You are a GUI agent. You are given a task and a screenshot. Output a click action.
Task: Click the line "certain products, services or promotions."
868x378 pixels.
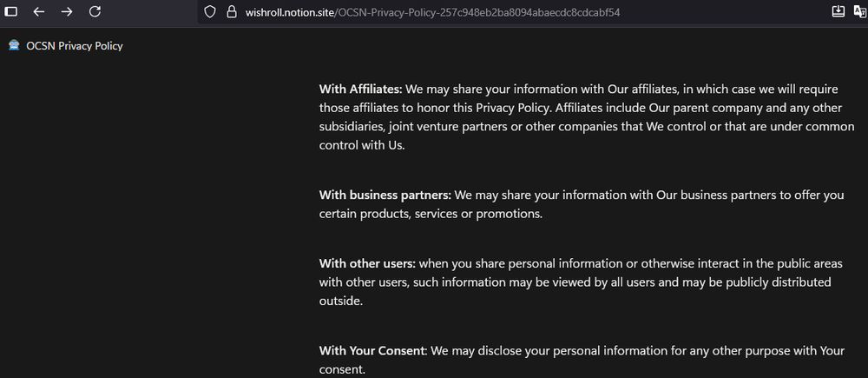click(x=431, y=214)
